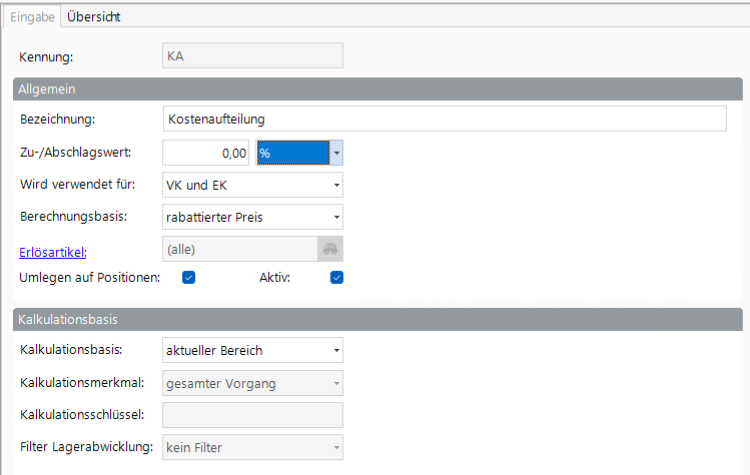
Task: Click the Kennung field showing KA
Action: pyautogui.click(x=252, y=56)
